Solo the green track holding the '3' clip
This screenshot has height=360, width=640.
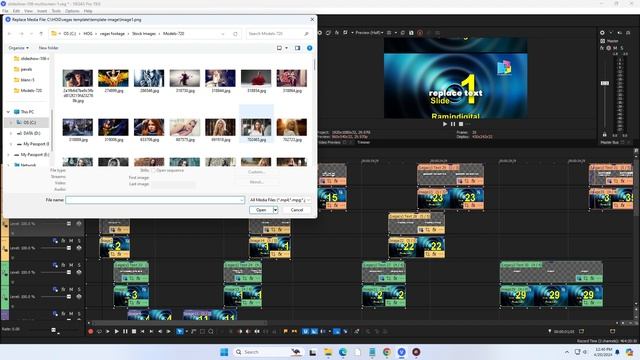click(79, 289)
